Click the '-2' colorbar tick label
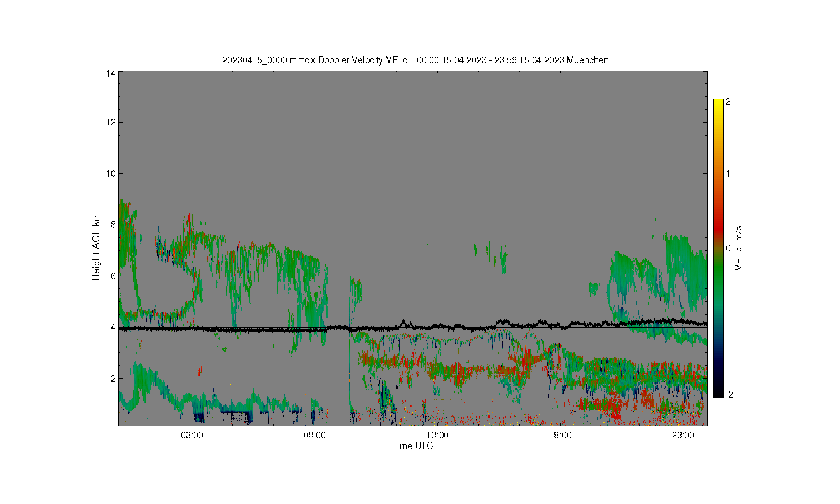This screenshot has height=504, width=840. pyautogui.click(x=729, y=395)
